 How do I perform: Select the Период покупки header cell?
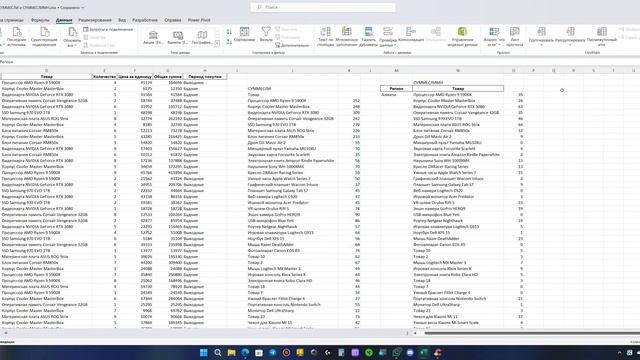[x=205, y=77]
